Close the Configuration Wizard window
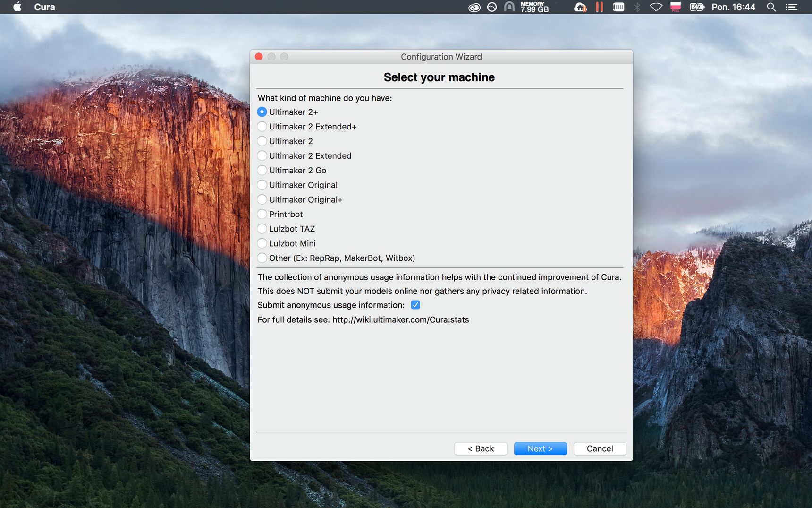The image size is (812, 508). click(x=259, y=57)
